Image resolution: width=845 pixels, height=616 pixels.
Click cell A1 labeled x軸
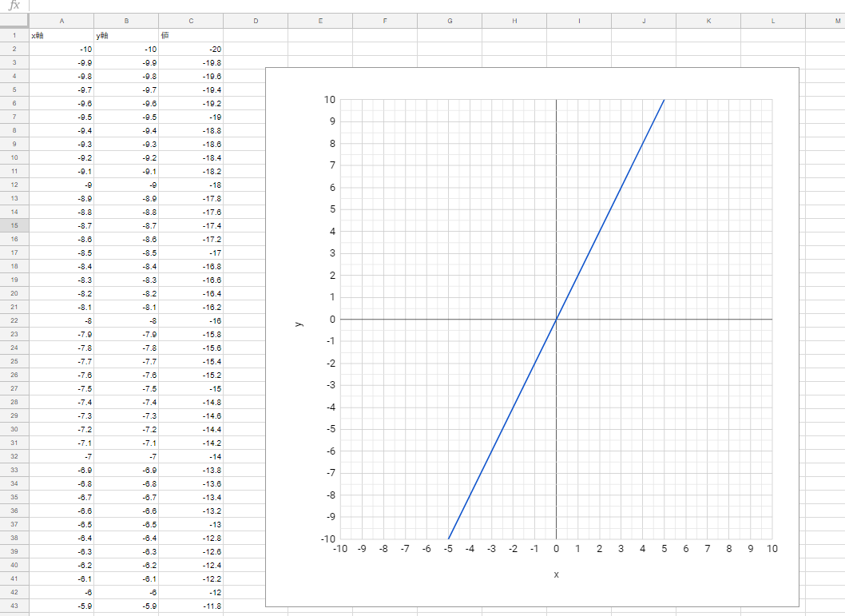[61, 35]
